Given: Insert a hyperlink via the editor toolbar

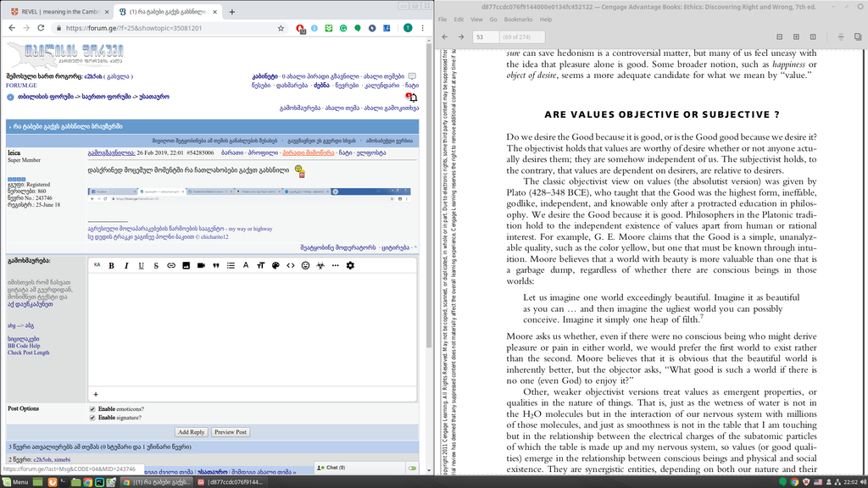Looking at the screenshot, I should tap(171, 265).
